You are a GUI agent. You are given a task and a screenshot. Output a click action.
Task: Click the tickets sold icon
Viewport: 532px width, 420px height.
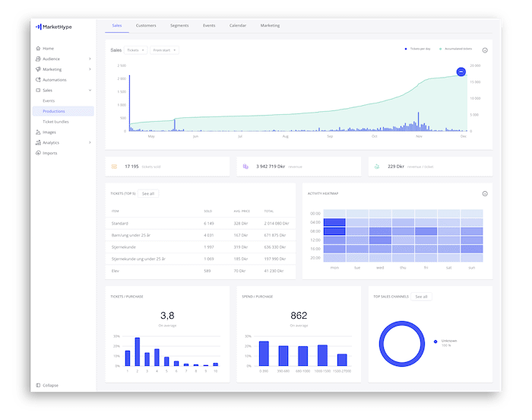point(114,166)
